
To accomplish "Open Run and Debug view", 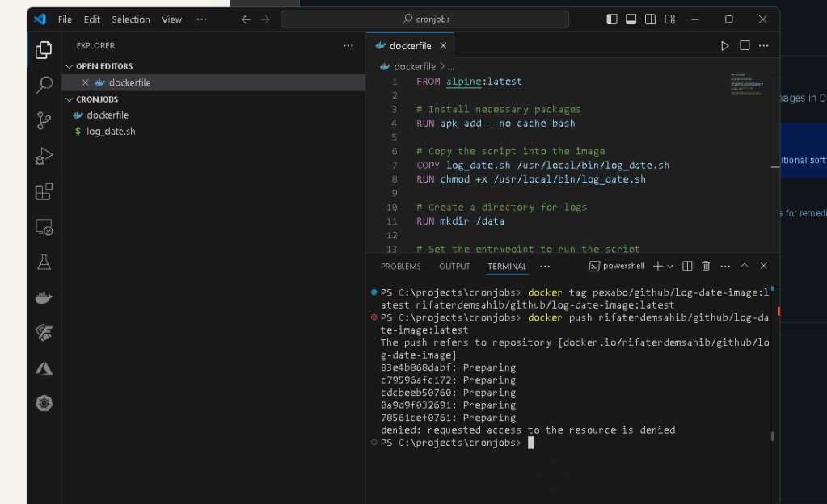I will click(44, 156).
